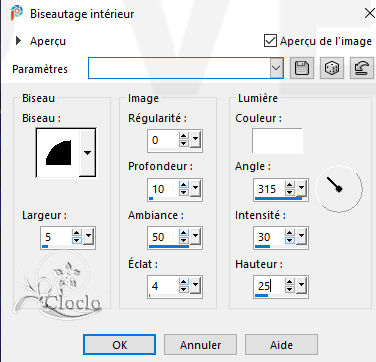The image size is (376, 362).
Task: Click the OK button
Action: (x=120, y=345)
